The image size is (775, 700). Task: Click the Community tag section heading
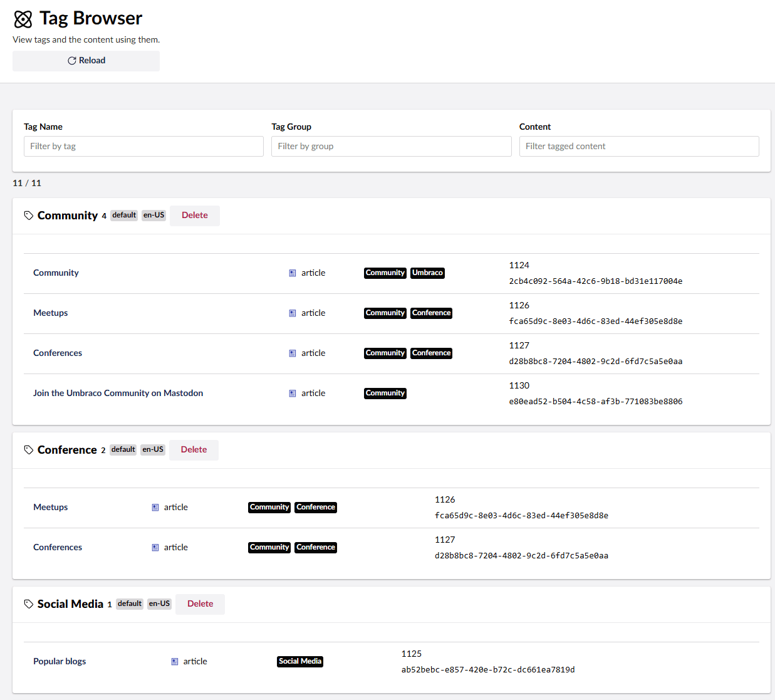pos(68,216)
